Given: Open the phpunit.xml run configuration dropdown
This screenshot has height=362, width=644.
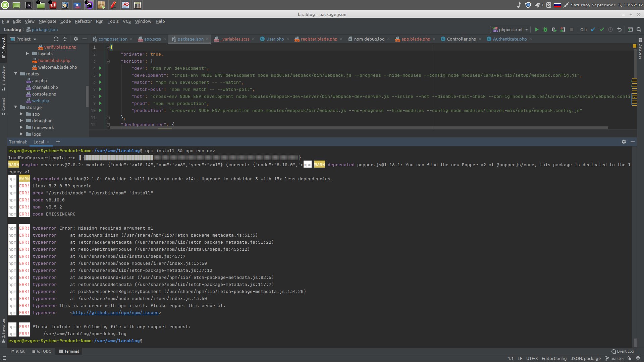Looking at the screenshot, I should 510,29.
